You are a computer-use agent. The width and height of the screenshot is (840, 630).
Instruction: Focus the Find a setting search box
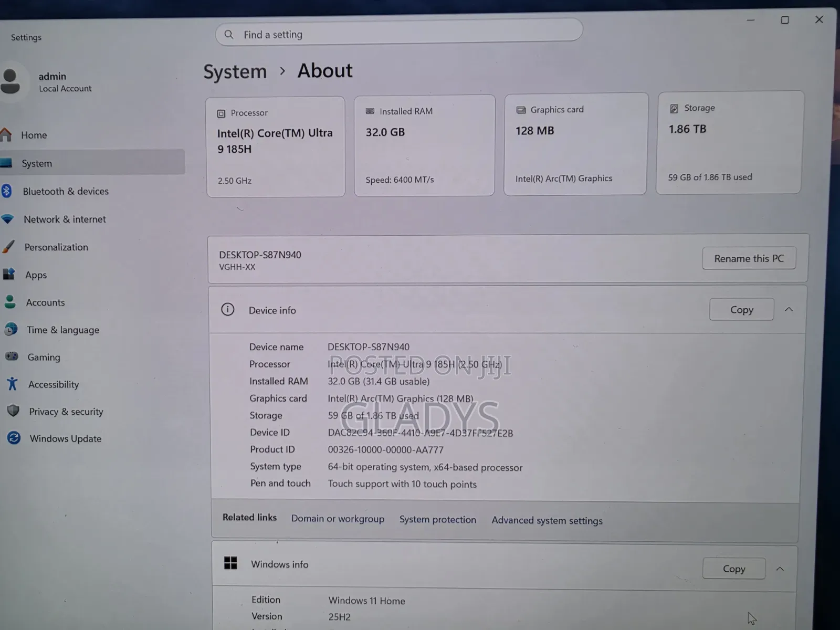(x=399, y=33)
